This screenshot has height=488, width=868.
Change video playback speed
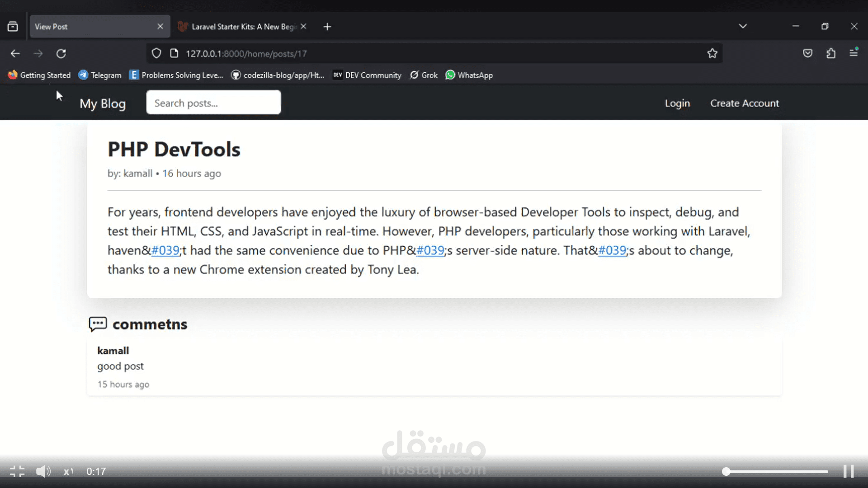click(68, 471)
